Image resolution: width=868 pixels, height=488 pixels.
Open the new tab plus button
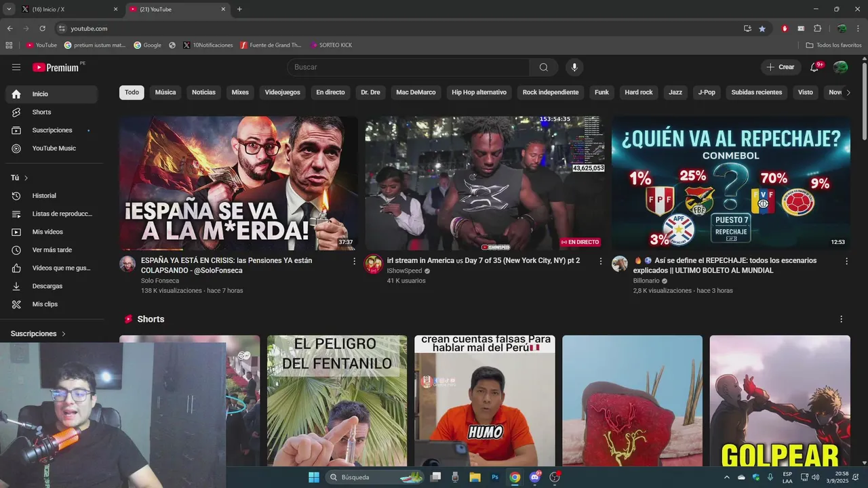(239, 9)
